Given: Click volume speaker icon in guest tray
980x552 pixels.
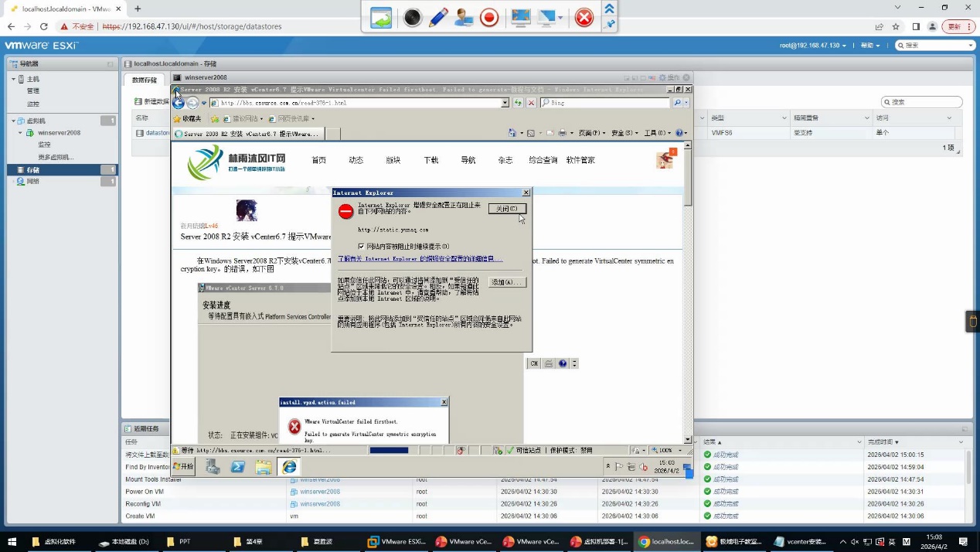Looking at the screenshot, I should pyautogui.click(x=641, y=466).
